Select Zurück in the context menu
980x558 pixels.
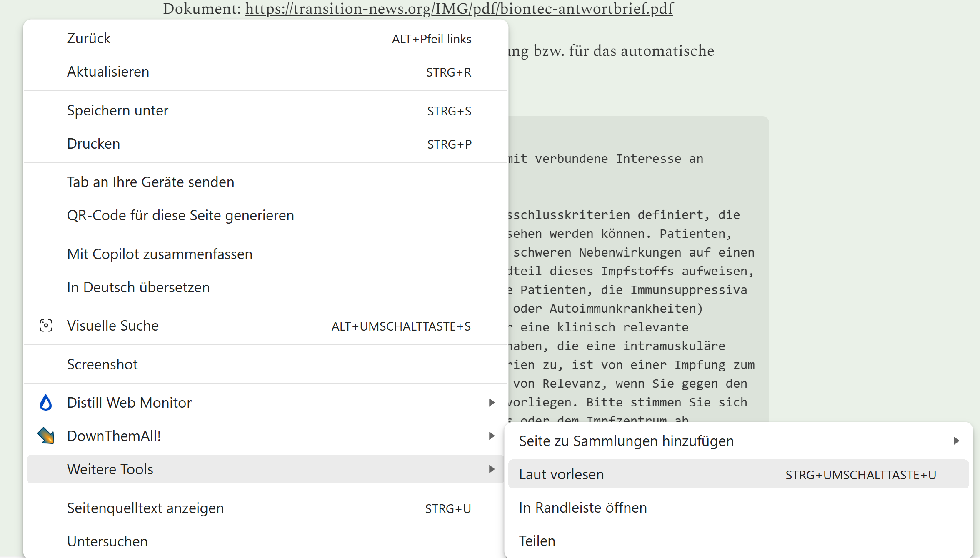(89, 38)
